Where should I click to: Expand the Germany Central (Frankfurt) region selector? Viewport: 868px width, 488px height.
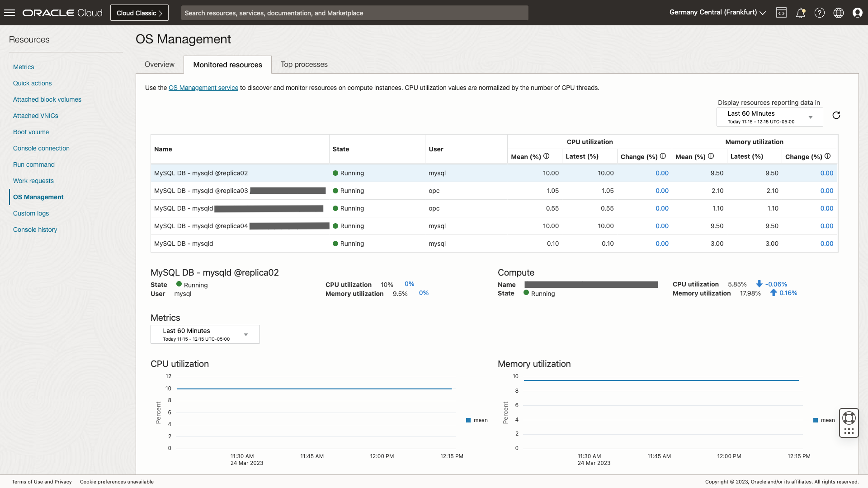(717, 13)
